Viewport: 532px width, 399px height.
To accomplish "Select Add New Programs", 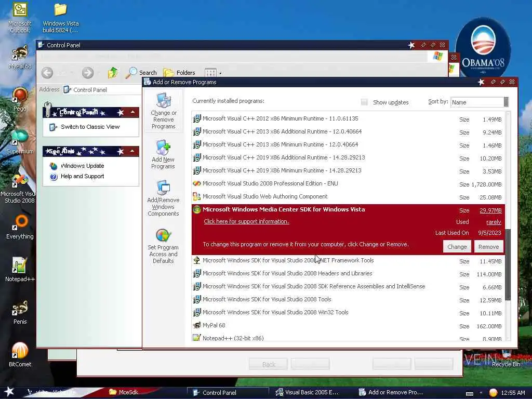I will point(163,154).
